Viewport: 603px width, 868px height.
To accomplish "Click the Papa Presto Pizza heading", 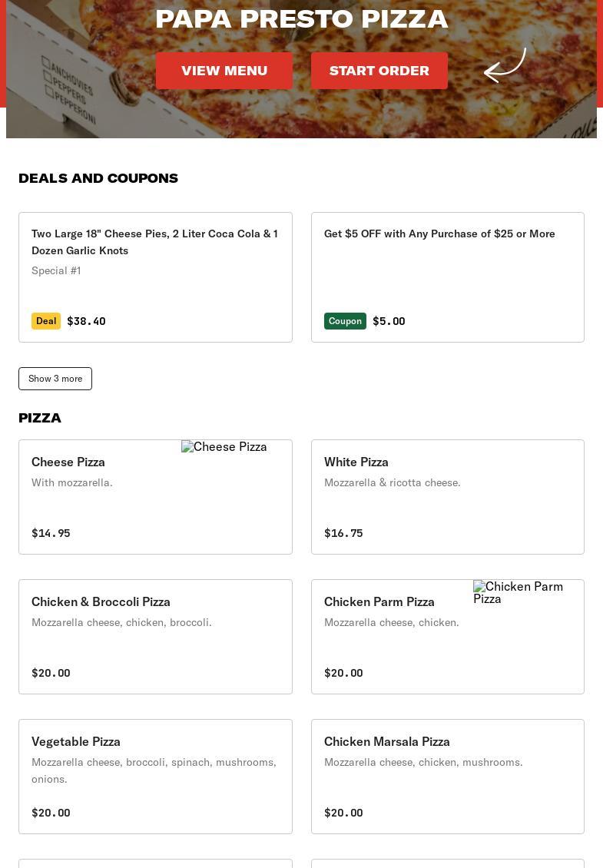I will (x=301, y=18).
